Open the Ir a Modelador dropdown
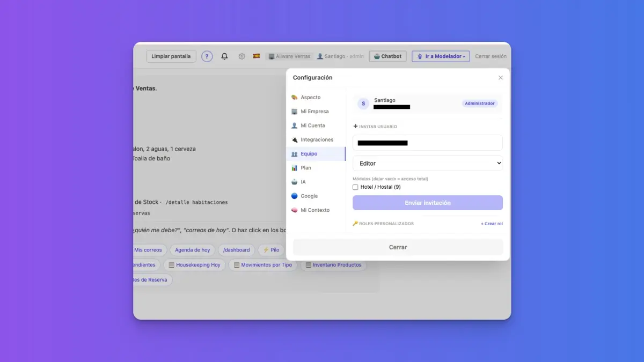The image size is (644, 362). point(441,56)
